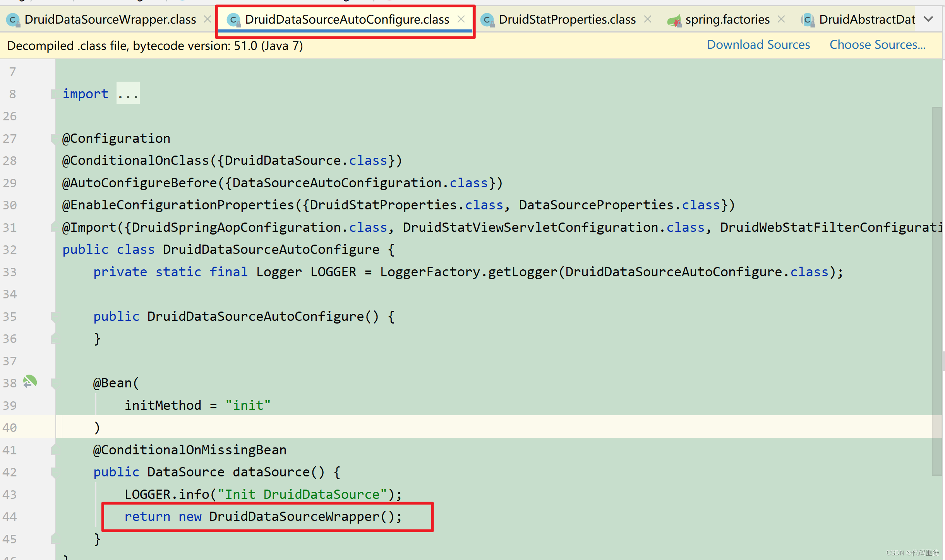Toggle fold marker at line 45
945x560 pixels.
[53, 539]
